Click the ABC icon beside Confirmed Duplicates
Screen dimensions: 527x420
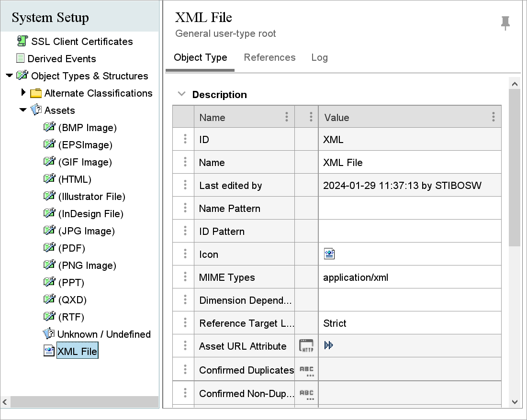click(306, 370)
